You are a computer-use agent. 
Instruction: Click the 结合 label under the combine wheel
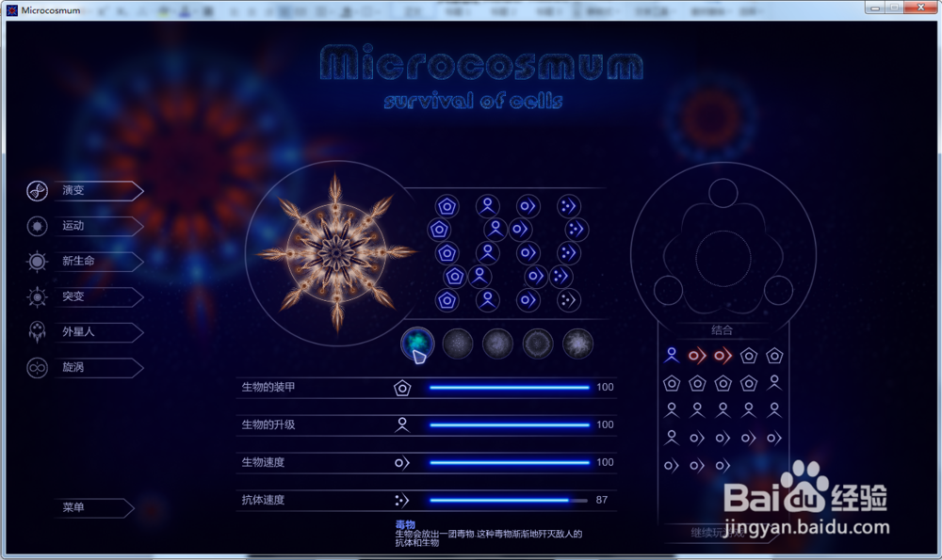click(722, 330)
